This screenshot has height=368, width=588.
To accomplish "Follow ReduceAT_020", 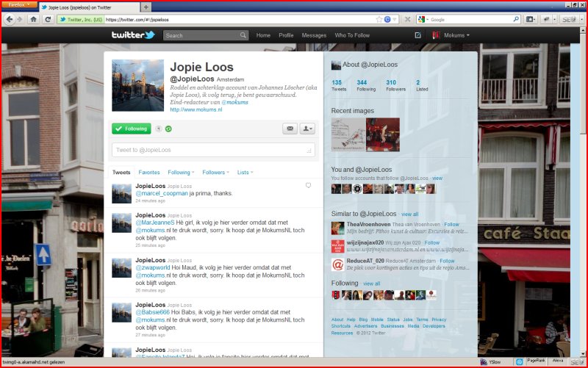I will [447, 261].
